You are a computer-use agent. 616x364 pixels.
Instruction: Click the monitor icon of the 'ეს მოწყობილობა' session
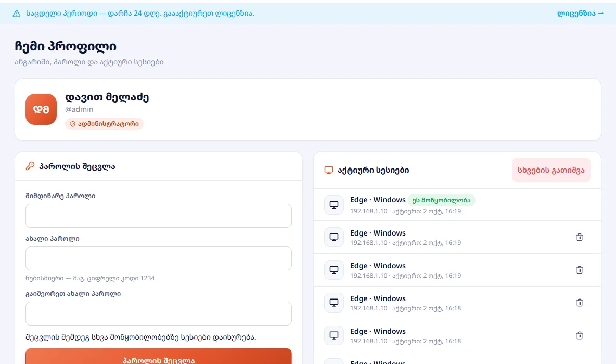point(334,205)
